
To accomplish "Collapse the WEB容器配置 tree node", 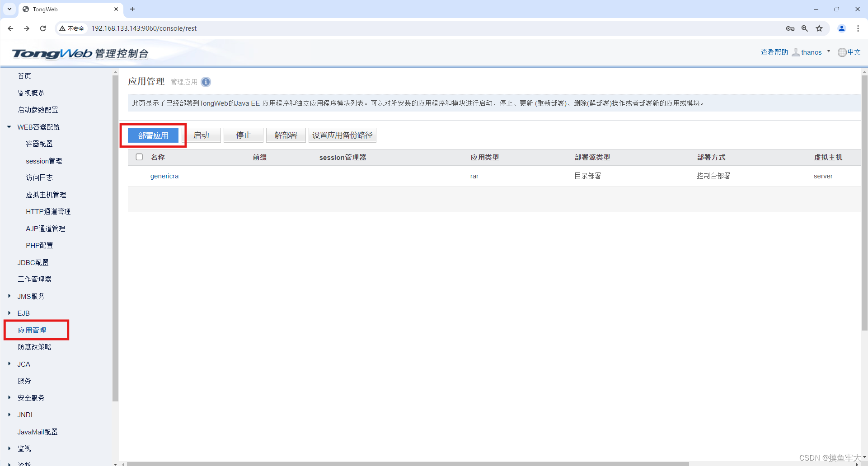I will click(x=9, y=127).
